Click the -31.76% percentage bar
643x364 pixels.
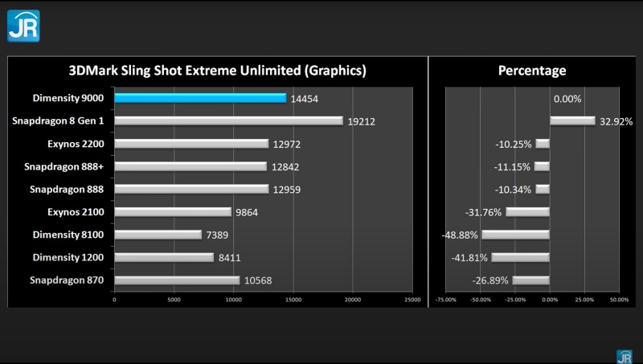pyautogui.click(x=527, y=212)
